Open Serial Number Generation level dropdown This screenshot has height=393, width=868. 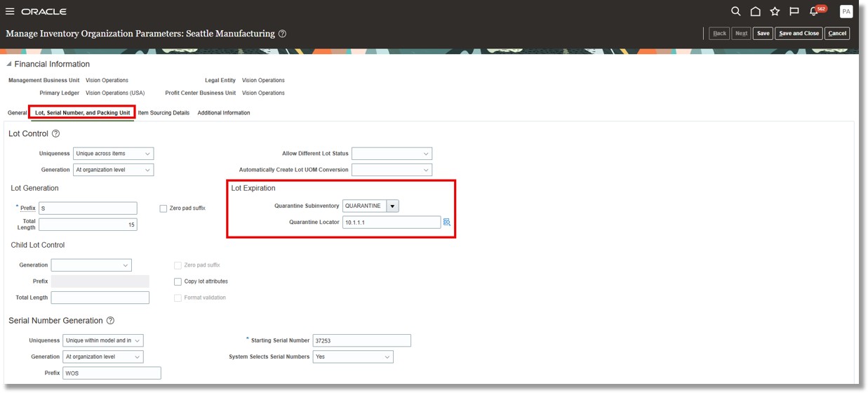(x=103, y=357)
